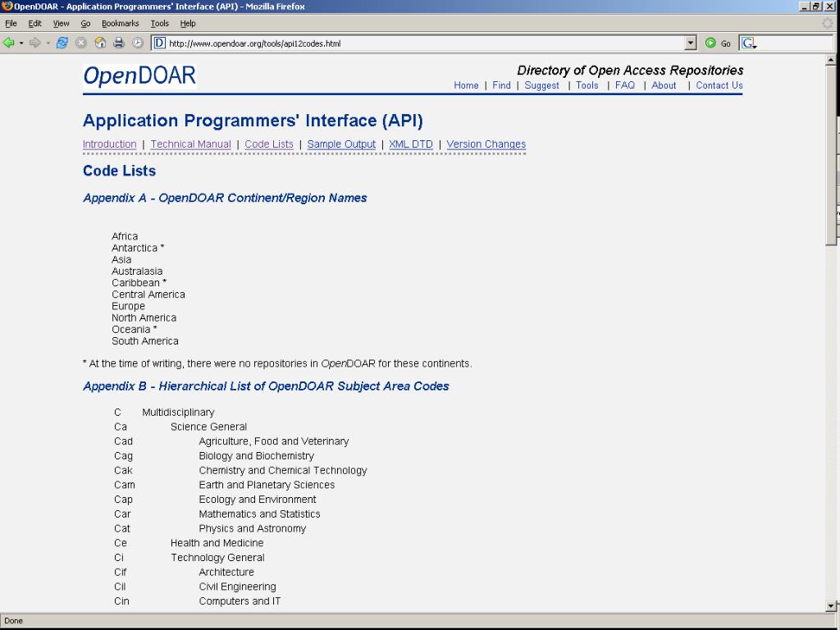840x630 pixels.
Task: Click the Appendix A continent names heading
Action: [x=225, y=198]
